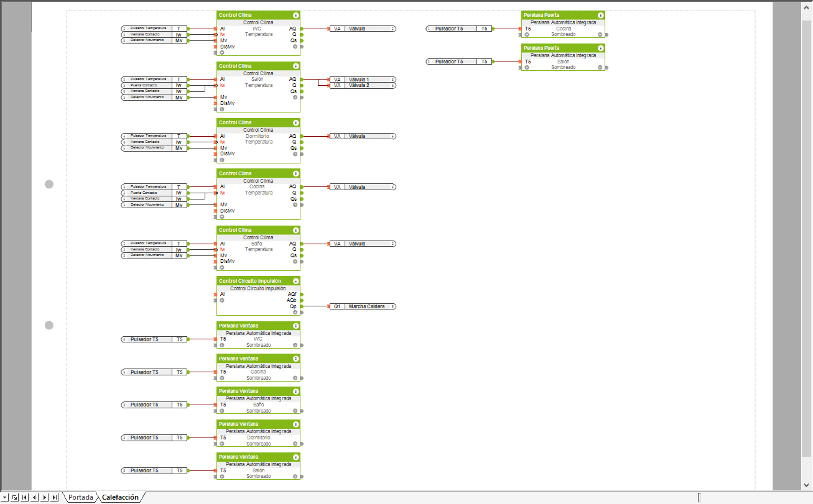The height and width of the screenshot is (504, 813).
Task: Click the next page arrow button
Action: [x=45, y=497]
